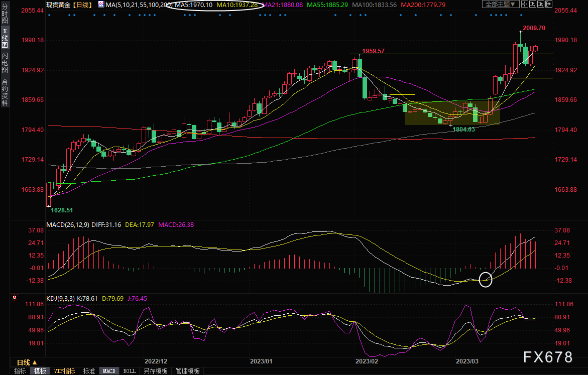Image resolution: width=588 pixels, height=375 pixels.
Task: Click the DEA:17.97 value
Action: [140, 224]
